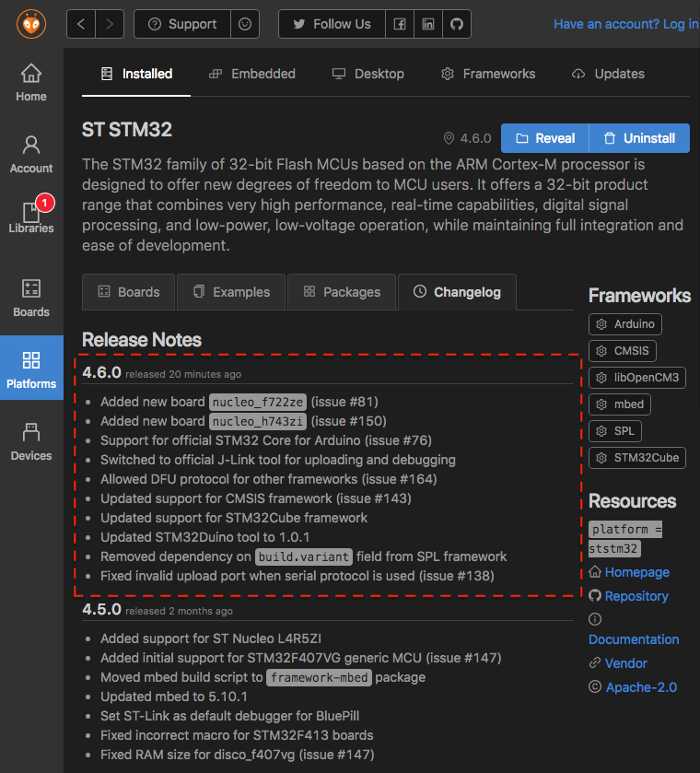This screenshot has width=700, height=773.
Task: Select the SPL framework tag
Action: (x=614, y=431)
